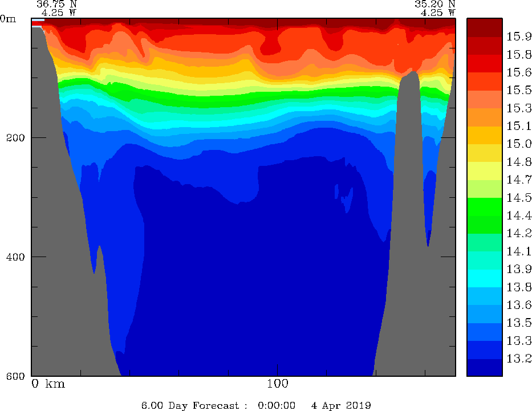Click the 400 depth axis label
Image resolution: width=532 pixels, height=411 pixels.
15,257
